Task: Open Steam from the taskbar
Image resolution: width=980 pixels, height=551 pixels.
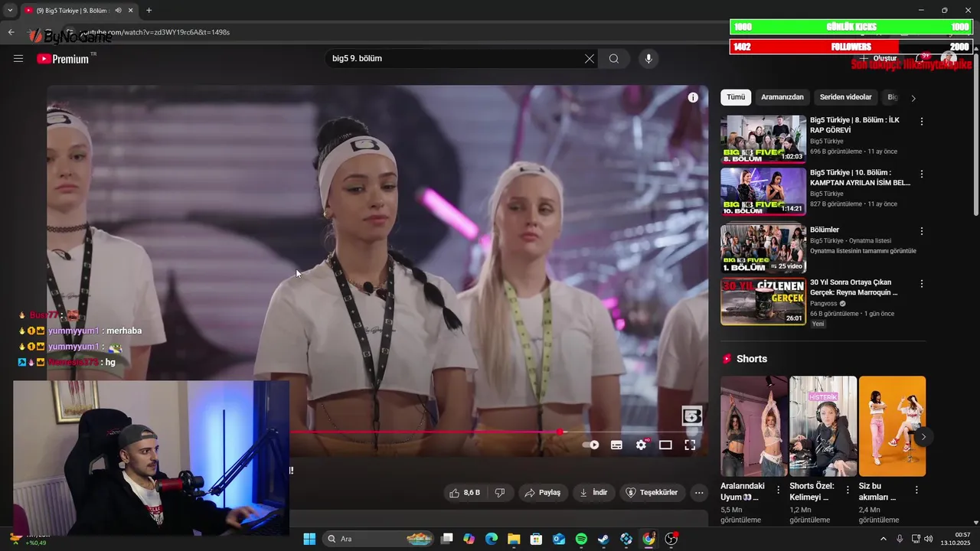Action: point(603,539)
